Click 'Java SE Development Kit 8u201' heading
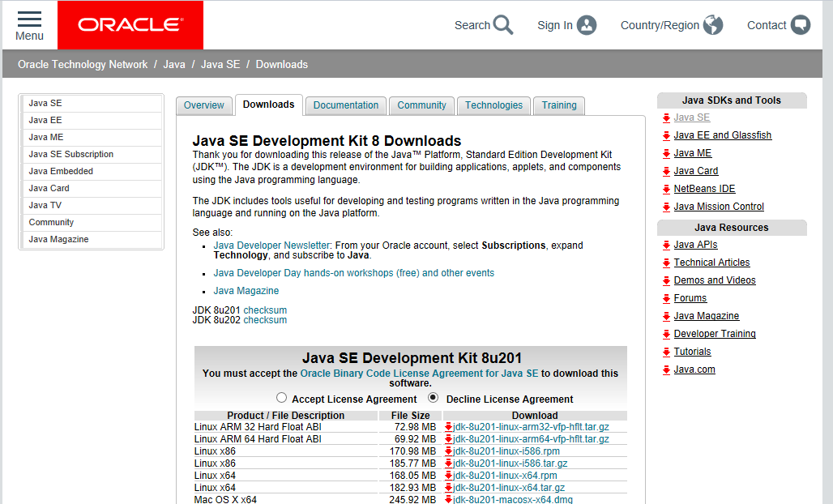Screen dimensions: 833x504 point(412,358)
